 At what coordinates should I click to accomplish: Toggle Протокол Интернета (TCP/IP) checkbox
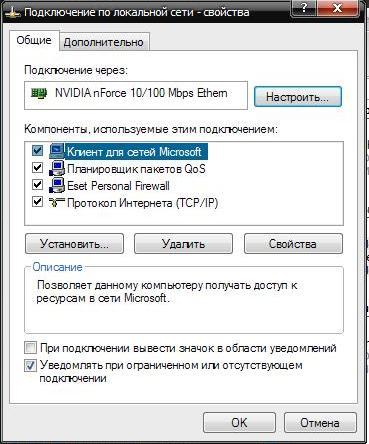tap(37, 202)
